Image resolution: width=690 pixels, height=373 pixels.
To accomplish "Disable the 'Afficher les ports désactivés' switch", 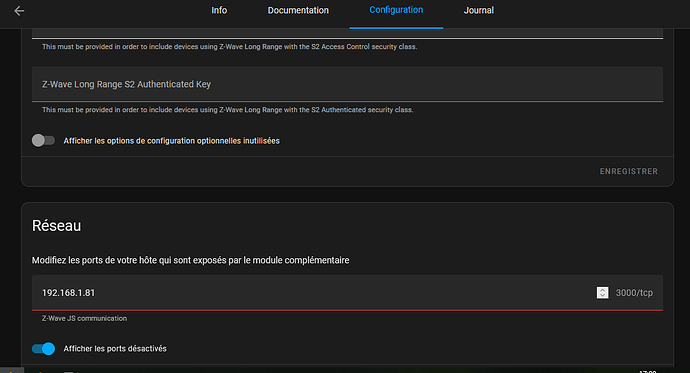I will (x=43, y=348).
